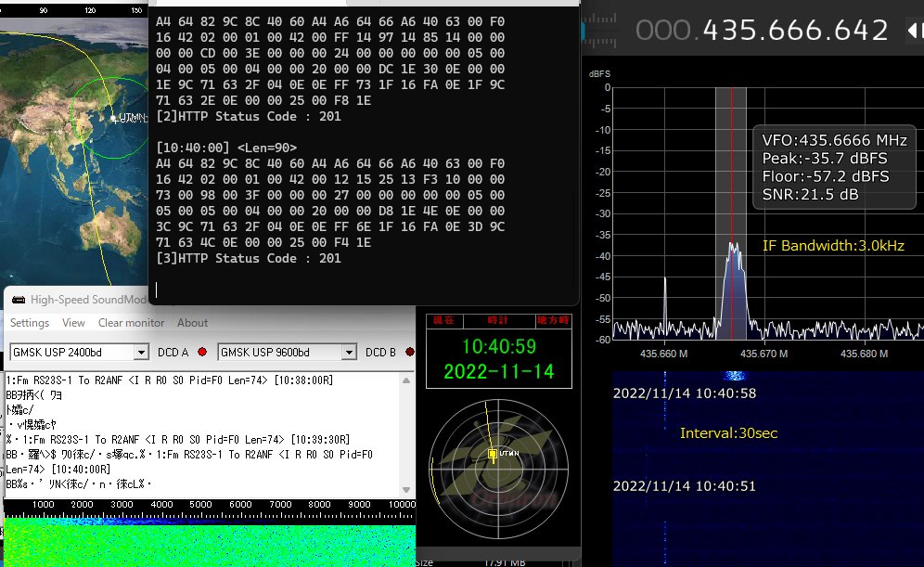This screenshot has height=567, width=924.
Task: Click the DCD B red indicator
Action: (x=410, y=352)
